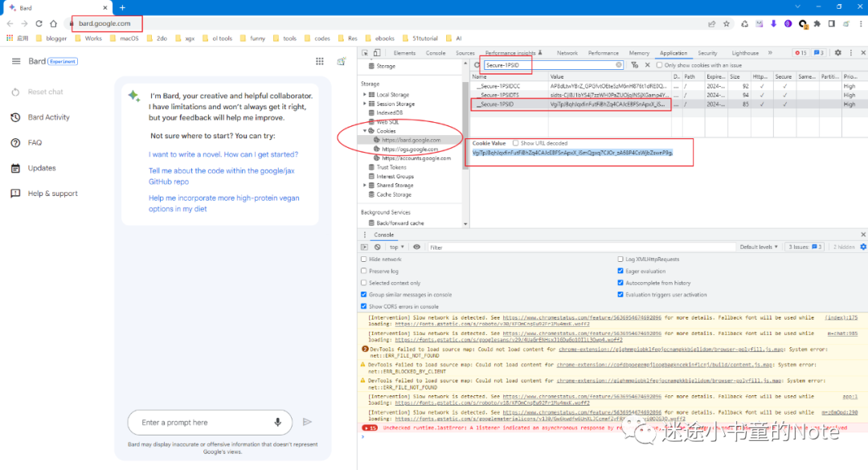Expand the Session Storage tree node

(x=365, y=104)
